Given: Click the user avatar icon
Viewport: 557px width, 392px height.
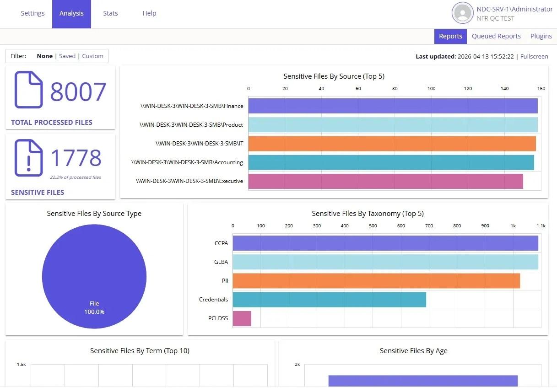Looking at the screenshot, I should pyautogui.click(x=462, y=13).
